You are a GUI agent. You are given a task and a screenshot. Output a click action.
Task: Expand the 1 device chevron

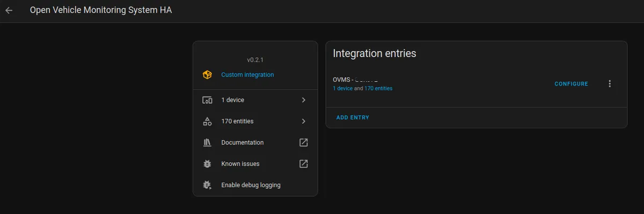pyautogui.click(x=303, y=100)
